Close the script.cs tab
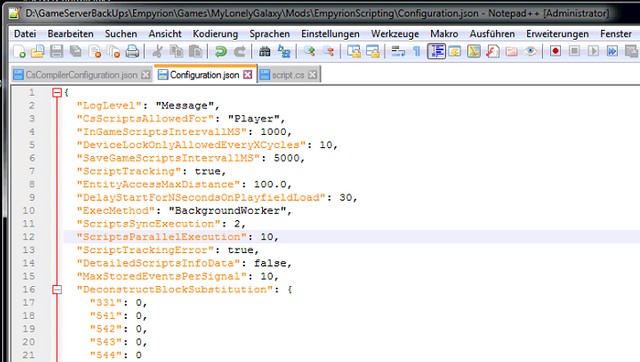 pyautogui.click(x=313, y=75)
